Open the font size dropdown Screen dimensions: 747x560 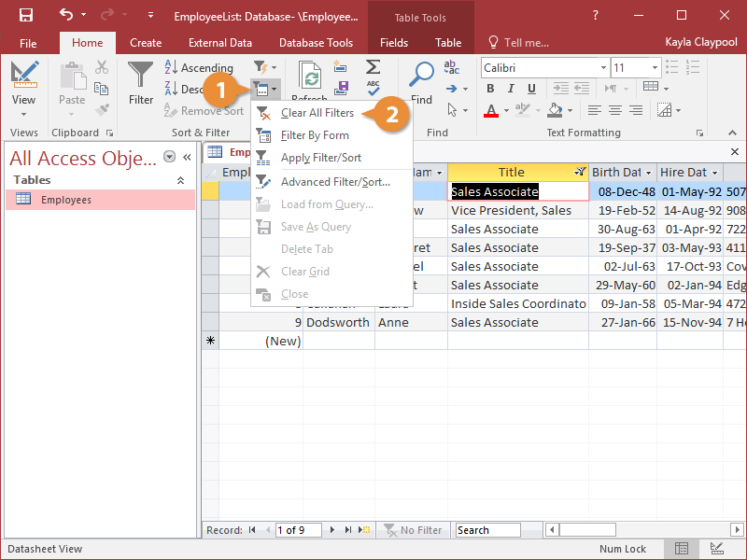click(x=654, y=68)
